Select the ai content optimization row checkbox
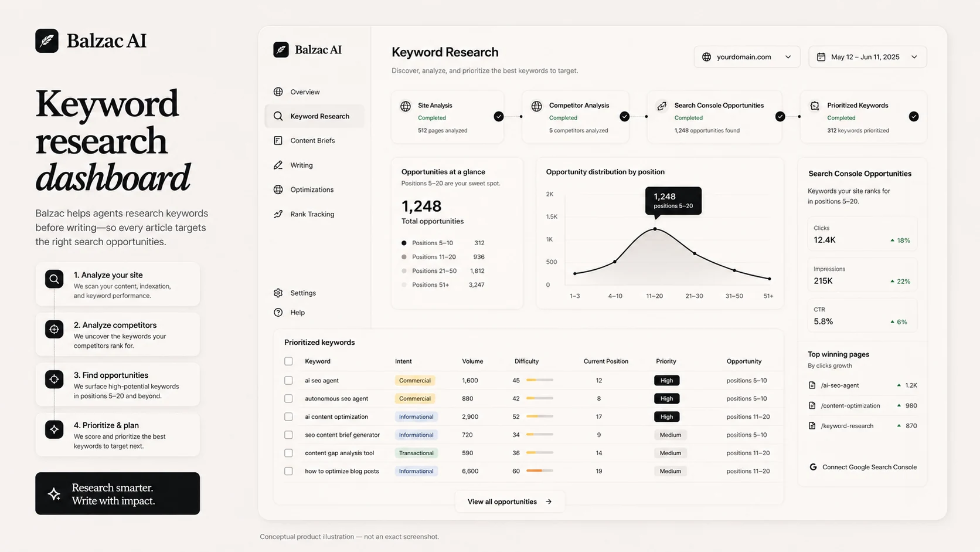The image size is (980, 552). [x=288, y=417]
